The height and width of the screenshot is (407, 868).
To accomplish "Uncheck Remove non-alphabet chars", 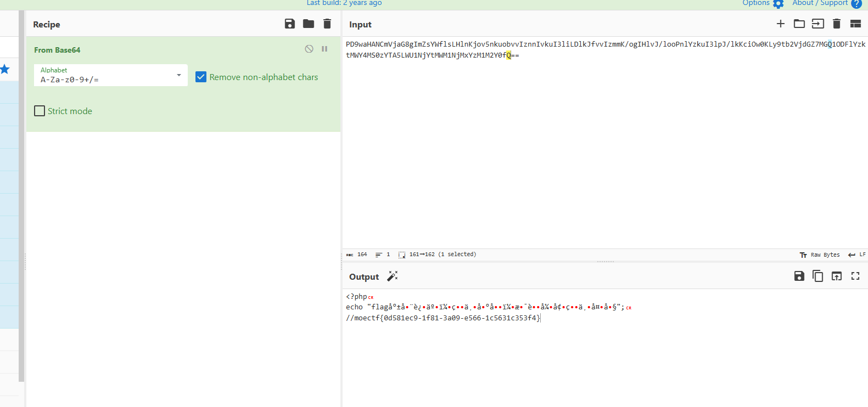I will point(201,77).
